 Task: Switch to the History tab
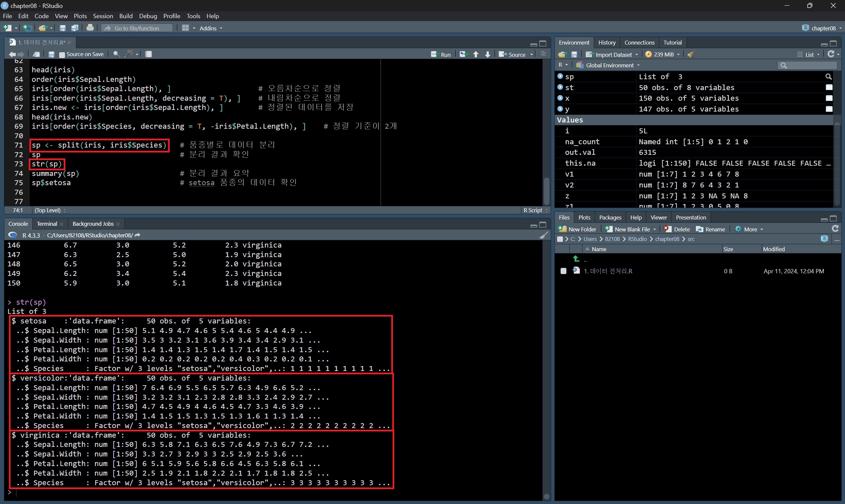pos(607,43)
